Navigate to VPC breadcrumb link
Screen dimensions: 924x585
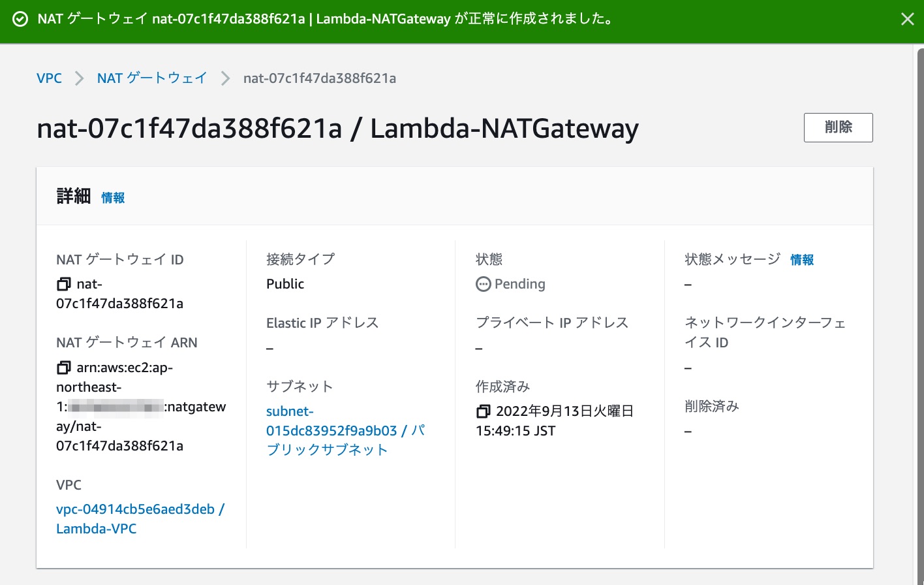tap(49, 78)
